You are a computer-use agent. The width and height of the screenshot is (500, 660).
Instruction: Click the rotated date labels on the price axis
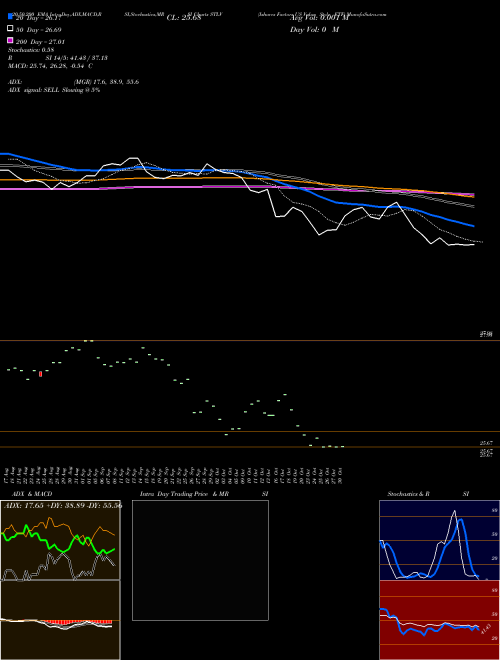pos(174,475)
